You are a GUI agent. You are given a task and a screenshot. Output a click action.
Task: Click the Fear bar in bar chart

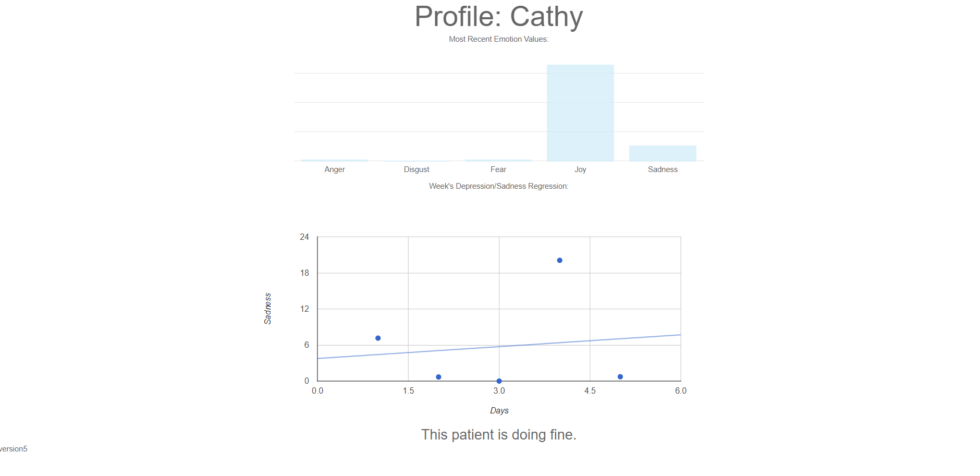point(498,160)
